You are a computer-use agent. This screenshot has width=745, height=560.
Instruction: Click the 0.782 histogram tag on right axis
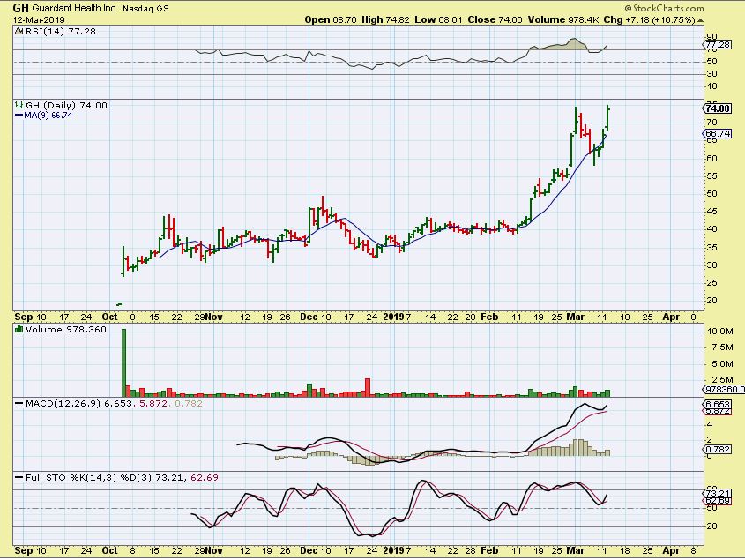coord(718,449)
